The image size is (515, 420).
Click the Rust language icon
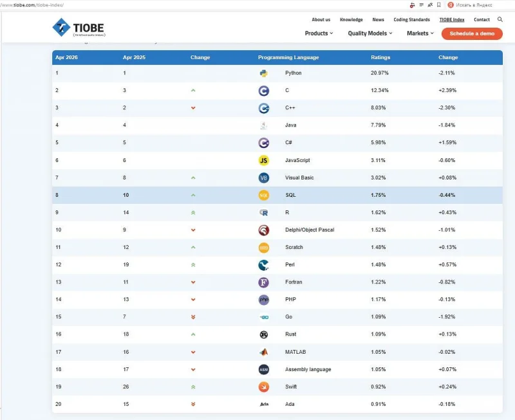(264, 334)
